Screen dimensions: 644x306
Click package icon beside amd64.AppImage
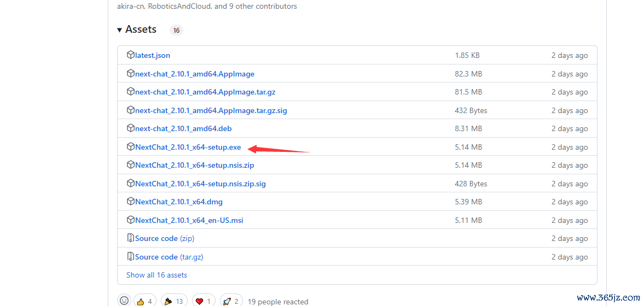[131, 73]
